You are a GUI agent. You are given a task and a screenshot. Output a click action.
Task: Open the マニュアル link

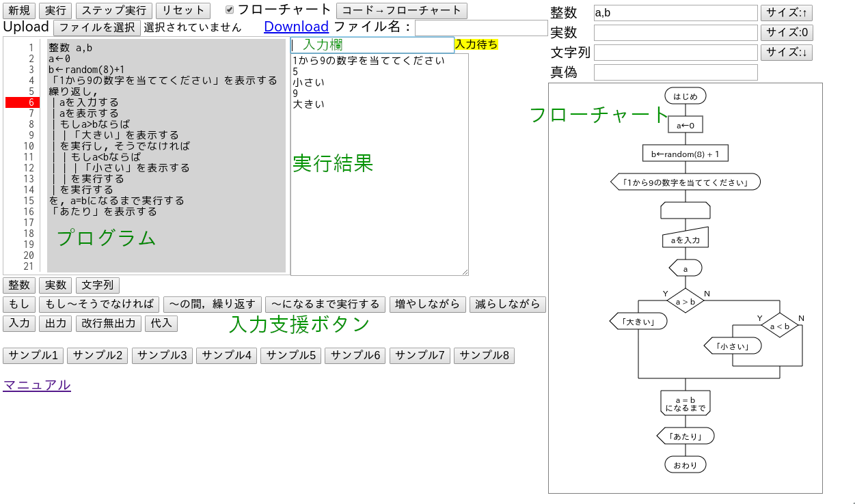click(x=37, y=385)
